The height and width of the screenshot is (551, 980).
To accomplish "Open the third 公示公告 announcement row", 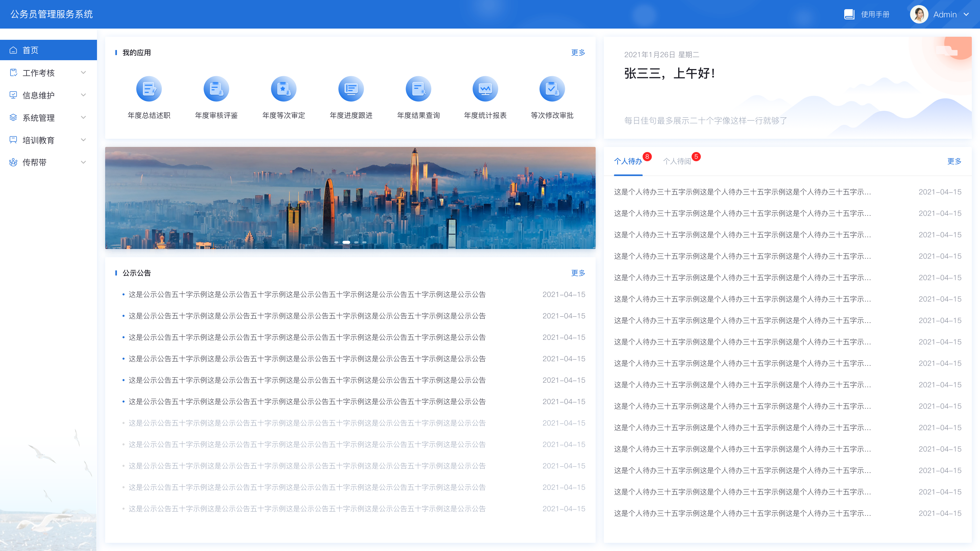I will tap(354, 337).
